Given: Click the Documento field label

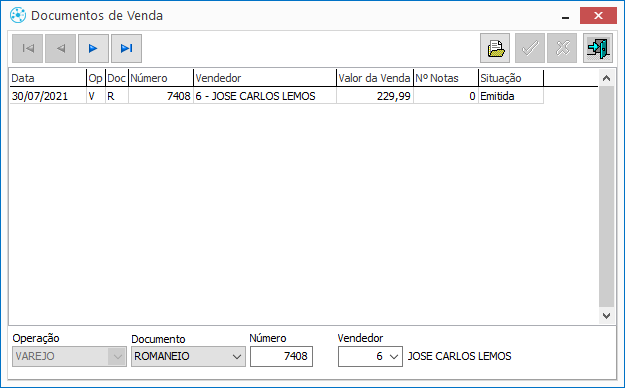Looking at the screenshot, I should click(158, 339).
